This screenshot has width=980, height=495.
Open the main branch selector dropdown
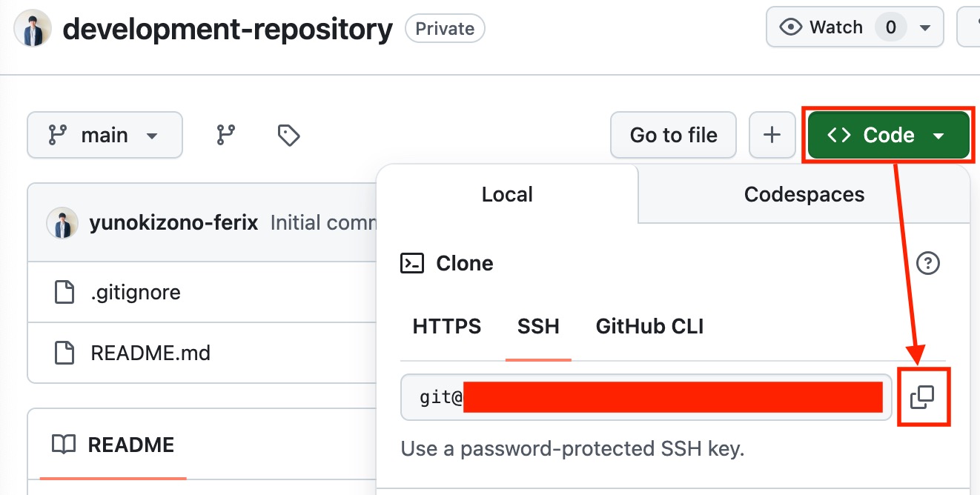[x=105, y=135]
